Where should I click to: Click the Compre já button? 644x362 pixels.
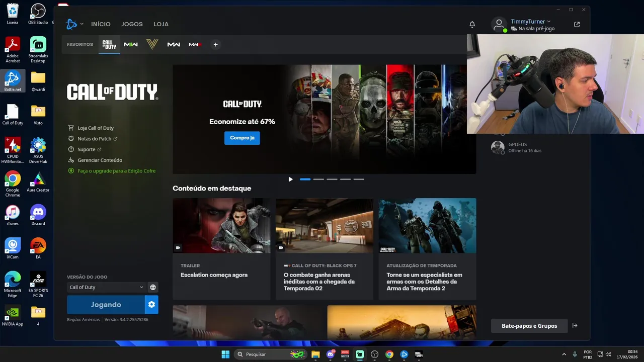[x=242, y=138]
